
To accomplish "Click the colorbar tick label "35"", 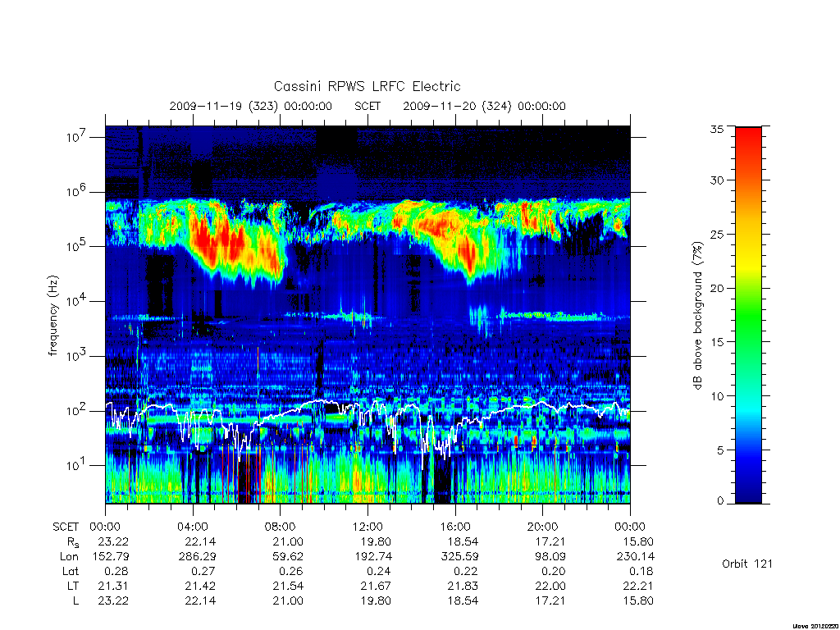I will tap(716, 129).
